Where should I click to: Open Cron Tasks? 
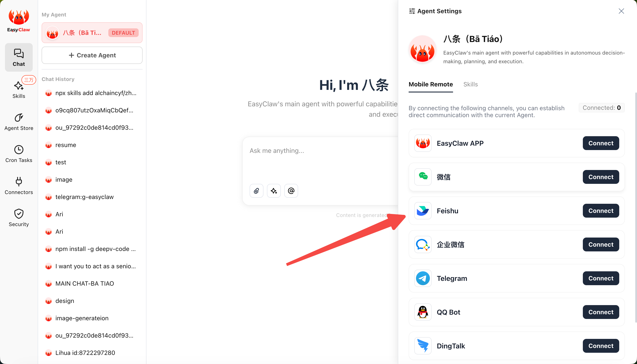[x=19, y=154]
